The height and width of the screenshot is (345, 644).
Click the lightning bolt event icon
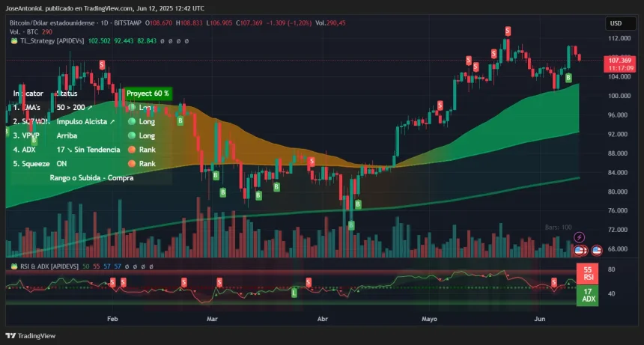click(x=578, y=236)
